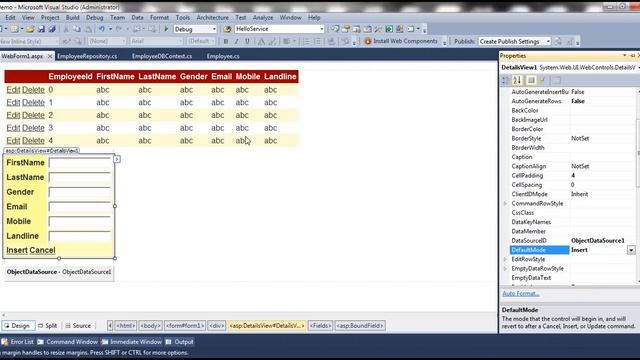Image resolution: width=640 pixels, height=360 pixels.
Task: Click the Open File toolbar icon
Action: pyautogui.click(x=30, y=29)
